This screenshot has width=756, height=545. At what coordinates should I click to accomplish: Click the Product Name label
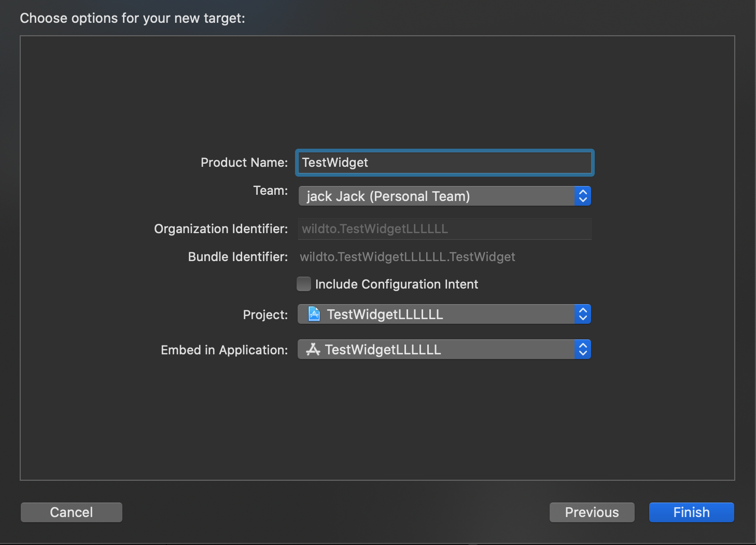click(x=244, y=163)
